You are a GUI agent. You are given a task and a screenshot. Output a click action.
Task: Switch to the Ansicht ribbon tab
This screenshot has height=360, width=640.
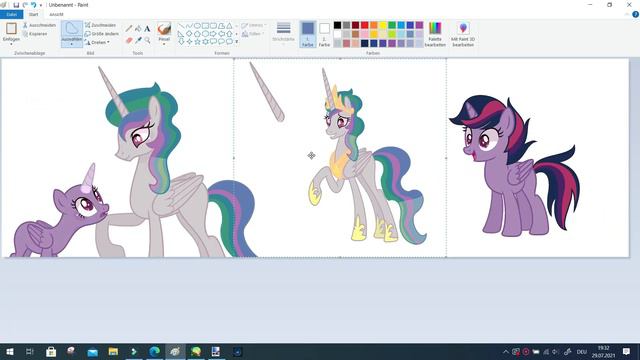coord(56,14)
